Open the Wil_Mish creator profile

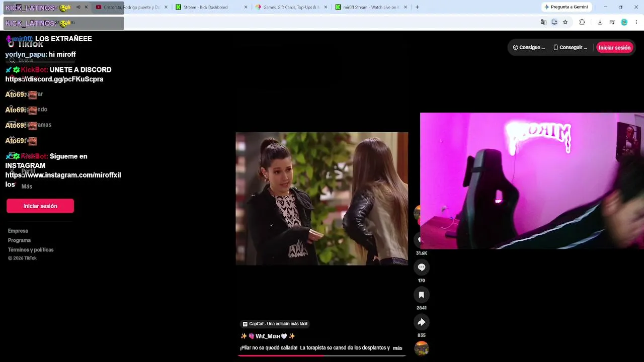coord(268,336)
